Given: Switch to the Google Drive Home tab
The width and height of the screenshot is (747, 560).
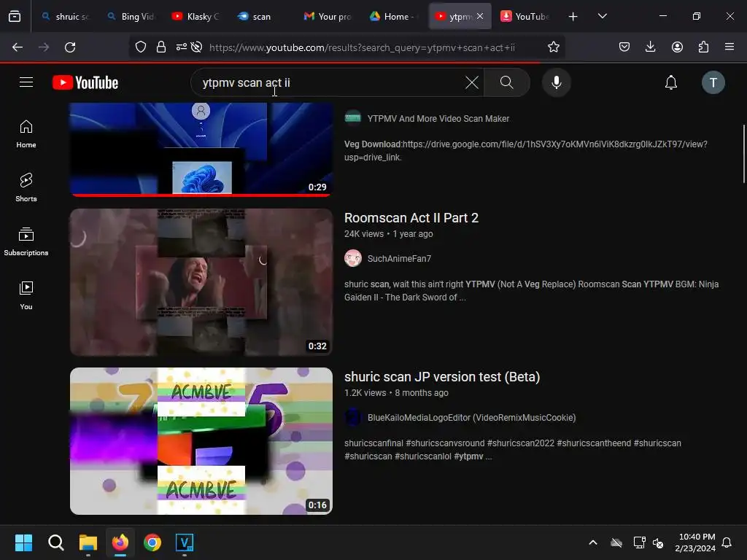Looking at the screenshot, I should (393, 17).
